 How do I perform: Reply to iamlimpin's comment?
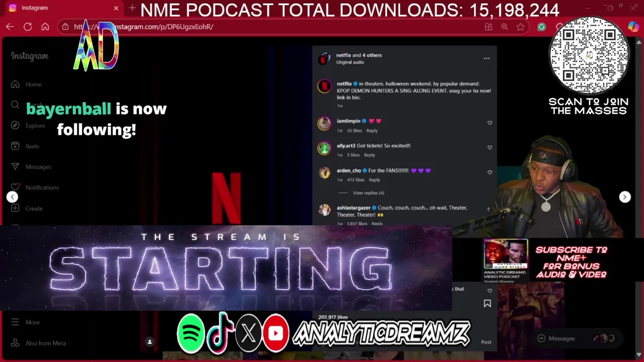point(372,131)
